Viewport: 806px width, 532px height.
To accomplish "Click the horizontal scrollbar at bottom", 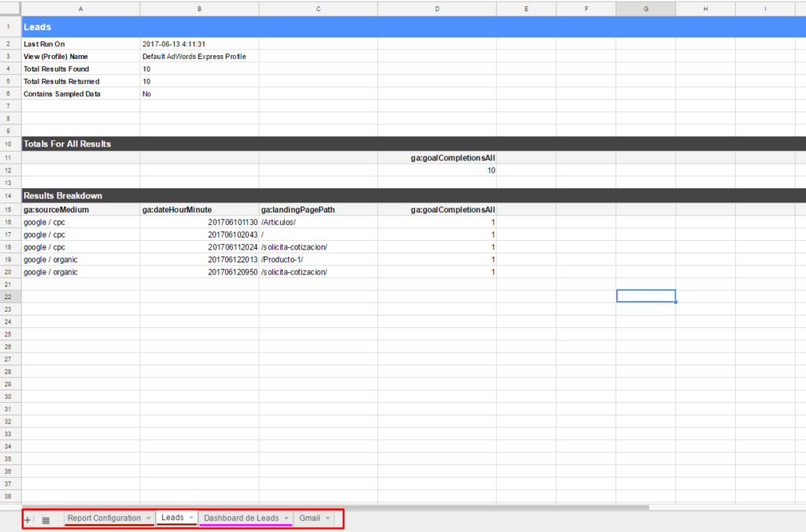I will click(335, 508).
